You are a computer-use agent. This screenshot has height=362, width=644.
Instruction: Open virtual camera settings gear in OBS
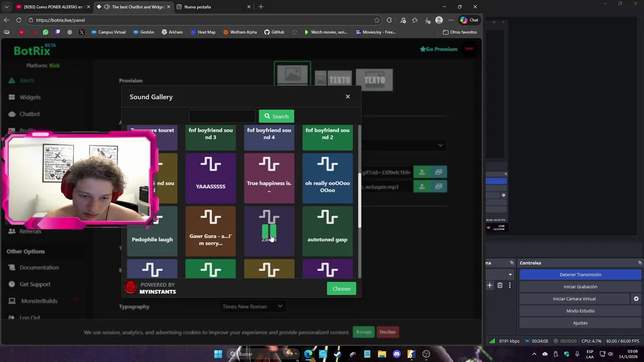(636, 299)
